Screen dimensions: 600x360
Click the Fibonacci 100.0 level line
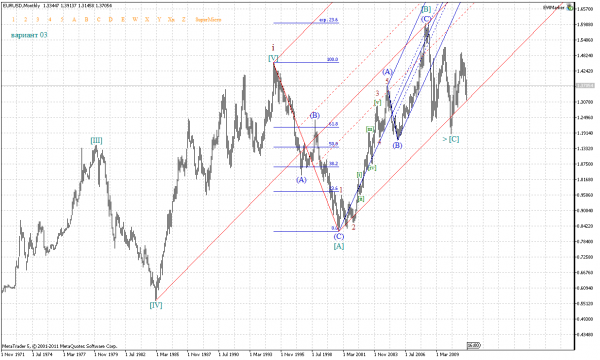click(x=306, y=62)
